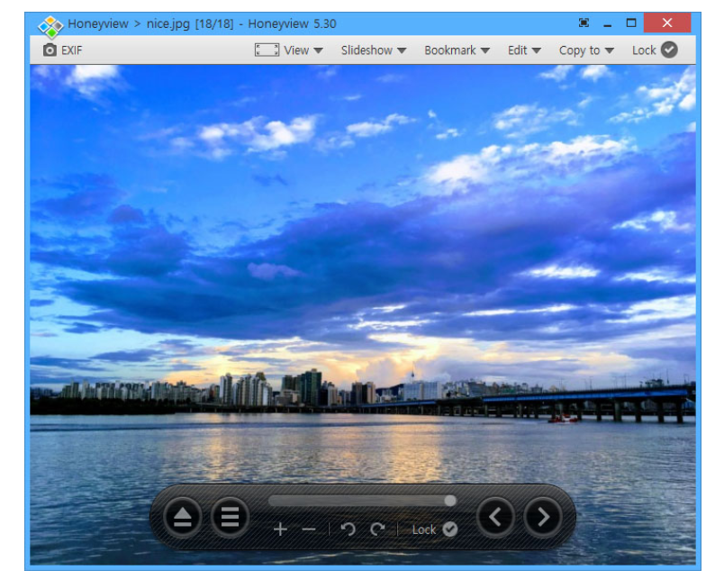This screenshot has width=715, height=588.
Task: Open the Copy to menu
Action: tap(586, 50)
